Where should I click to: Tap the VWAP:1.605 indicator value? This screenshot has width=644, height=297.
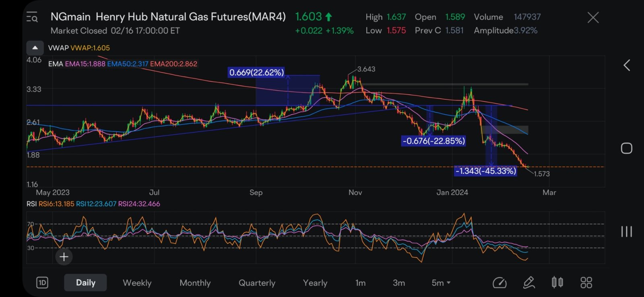(90, 48)
